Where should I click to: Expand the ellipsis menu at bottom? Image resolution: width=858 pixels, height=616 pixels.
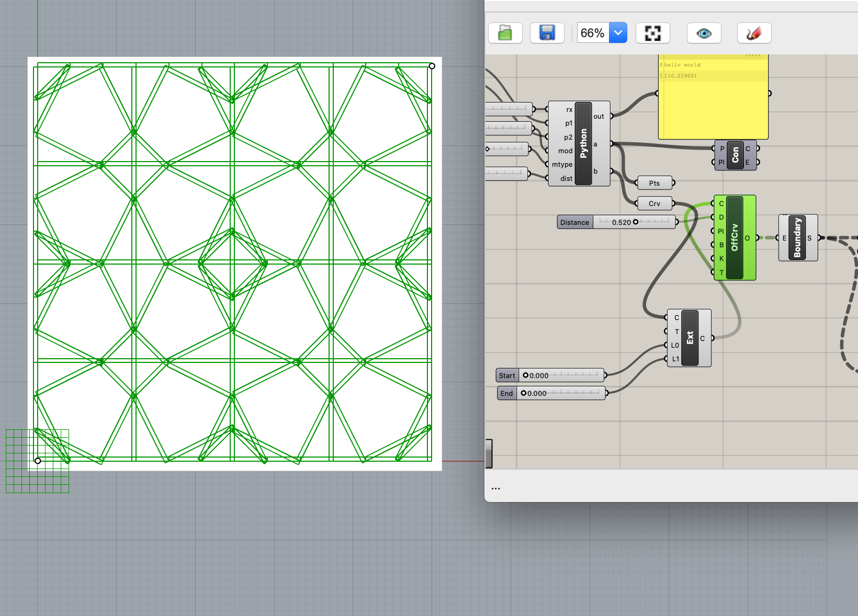coord(495,488)
